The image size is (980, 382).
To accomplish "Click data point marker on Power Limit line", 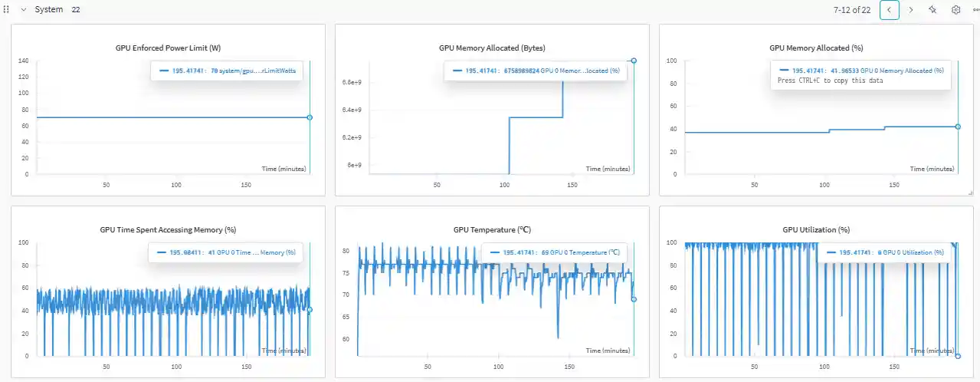I will tap(310, 117).
